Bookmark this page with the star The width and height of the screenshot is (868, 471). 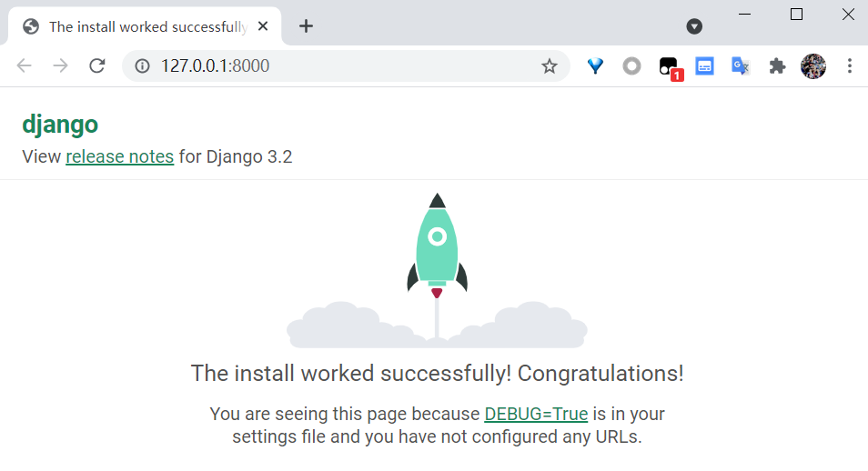click(x=550, y=66)
